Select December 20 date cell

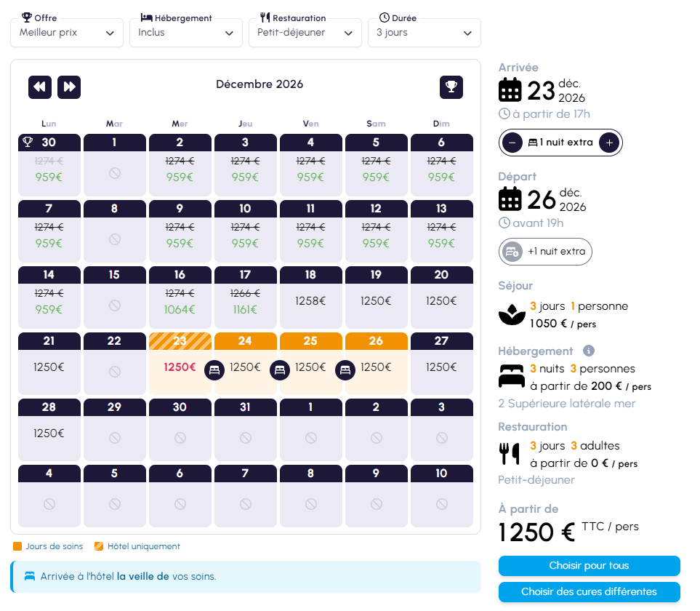441,297
